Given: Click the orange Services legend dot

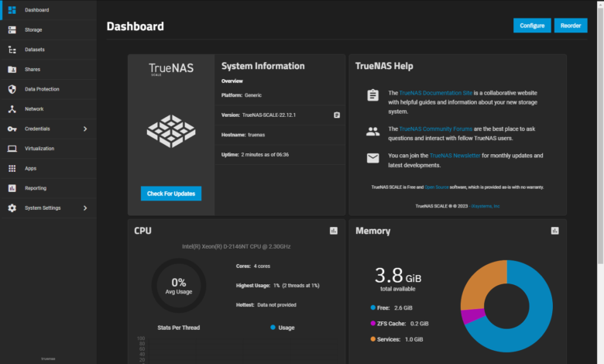Looking at the screenshot, I should tap(373, 339).
